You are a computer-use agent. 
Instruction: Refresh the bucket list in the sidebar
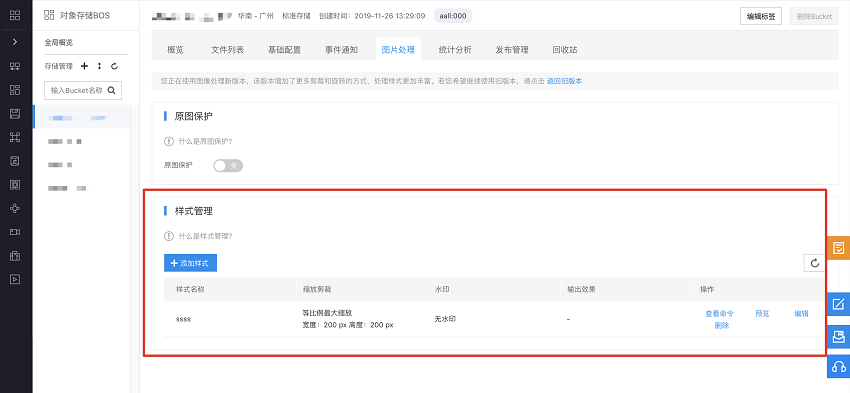(x=114, y=66)
